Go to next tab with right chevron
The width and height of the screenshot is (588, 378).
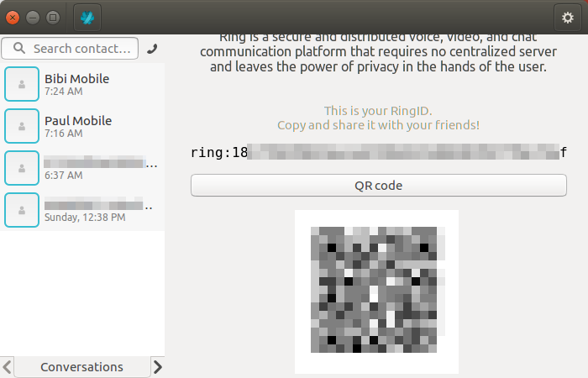point(158,367)
